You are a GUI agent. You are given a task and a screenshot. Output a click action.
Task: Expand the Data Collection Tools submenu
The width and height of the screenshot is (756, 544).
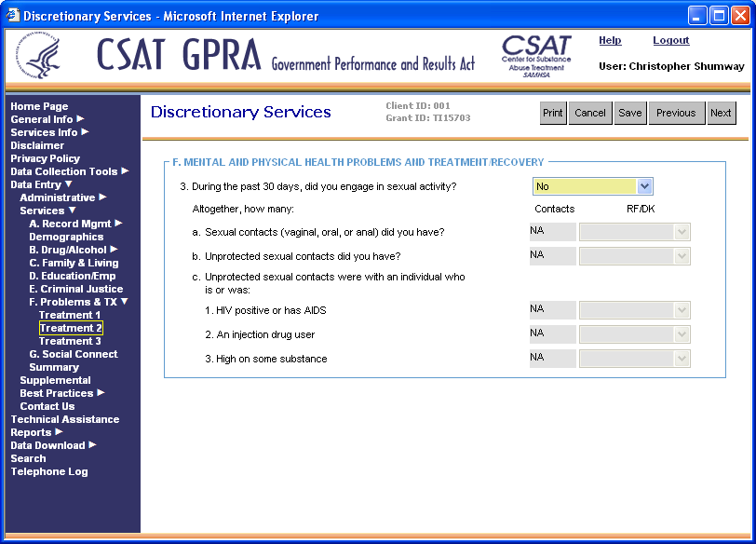[x=125, y=171]
